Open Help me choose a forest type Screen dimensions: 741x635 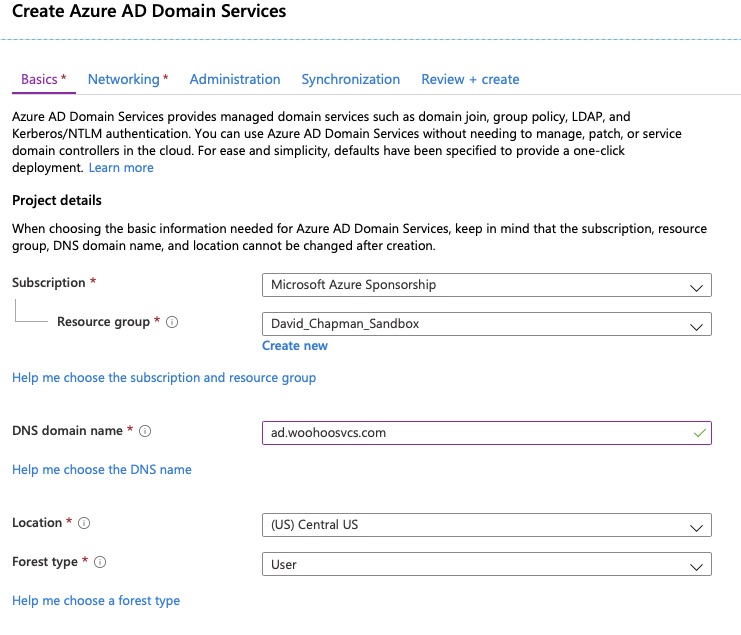(x=96, y=601)
